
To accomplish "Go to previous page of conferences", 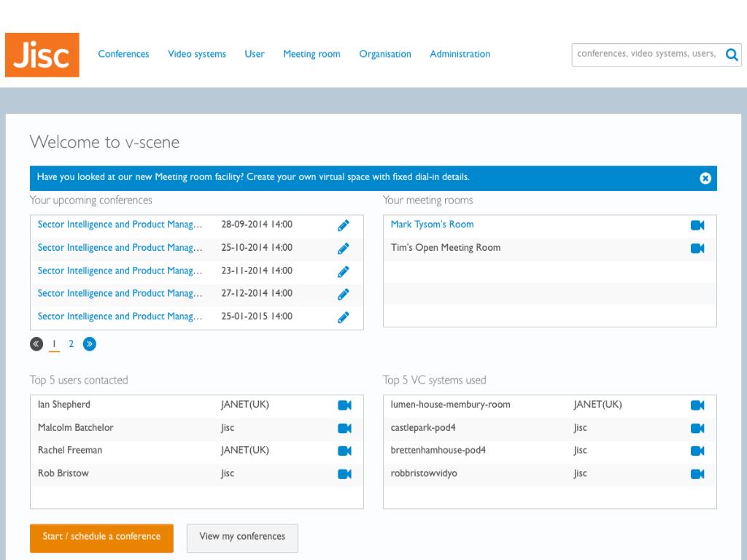I will [36, 344].
